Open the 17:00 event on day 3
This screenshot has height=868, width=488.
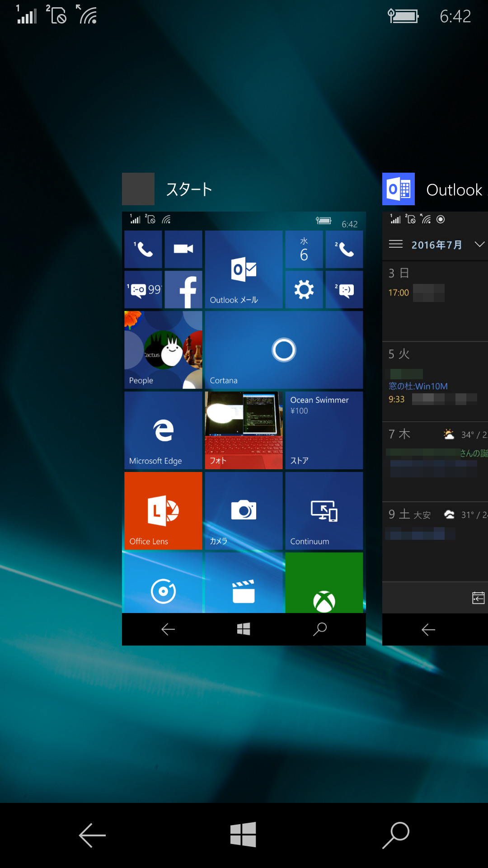click(416, 293)
